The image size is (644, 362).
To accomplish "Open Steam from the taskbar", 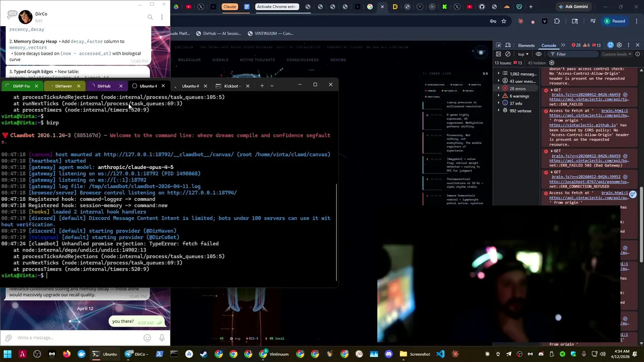I will [203, 354].
